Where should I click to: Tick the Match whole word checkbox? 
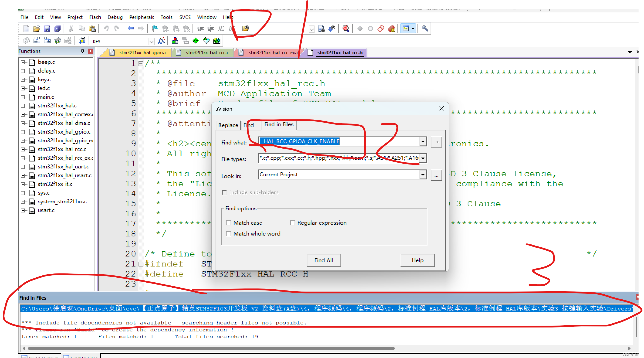click(x=228, y=234)
